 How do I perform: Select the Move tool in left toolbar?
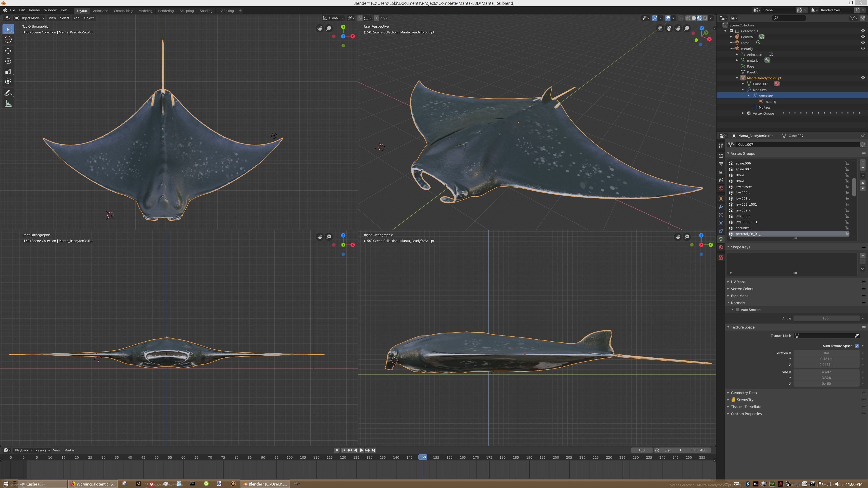(x=8, y=51)
